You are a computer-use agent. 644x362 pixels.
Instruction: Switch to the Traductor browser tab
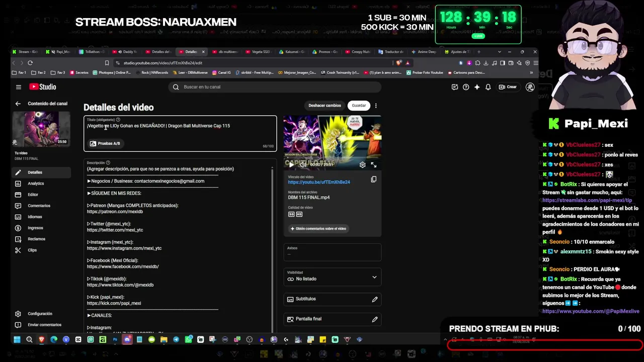[x=390, y=52]
